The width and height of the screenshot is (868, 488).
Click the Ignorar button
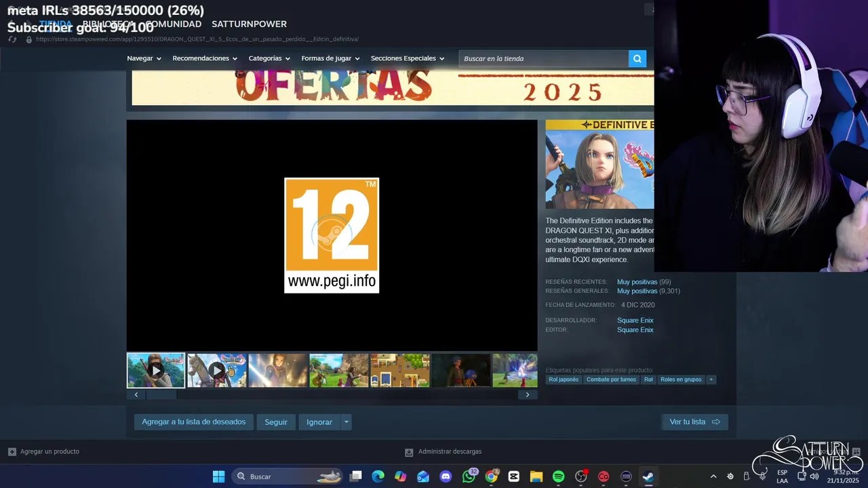click(319, 422)
